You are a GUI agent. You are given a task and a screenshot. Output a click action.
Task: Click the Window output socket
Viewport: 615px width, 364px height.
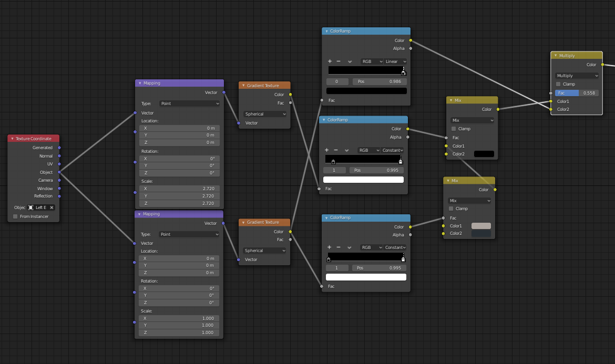[x=59, y=189]
